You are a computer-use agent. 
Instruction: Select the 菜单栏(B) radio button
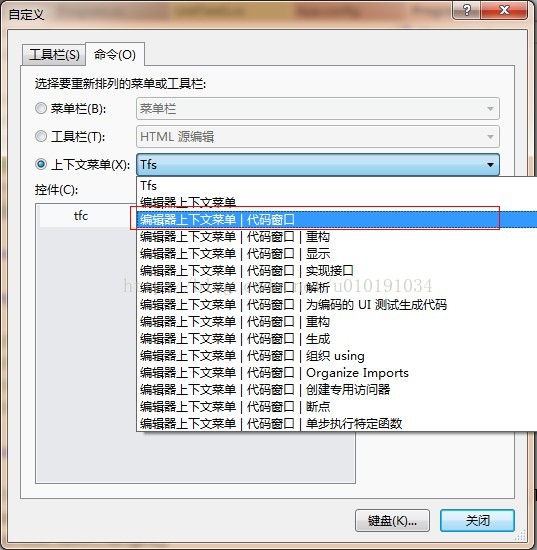pos(41,108)
